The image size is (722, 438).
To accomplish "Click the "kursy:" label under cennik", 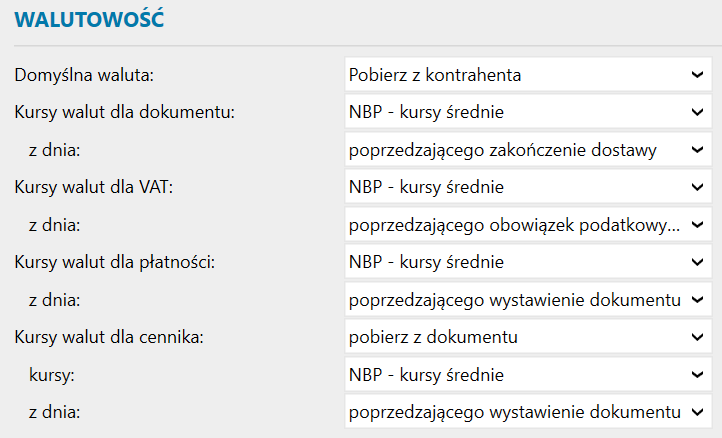I will click(x=52, y=375).
